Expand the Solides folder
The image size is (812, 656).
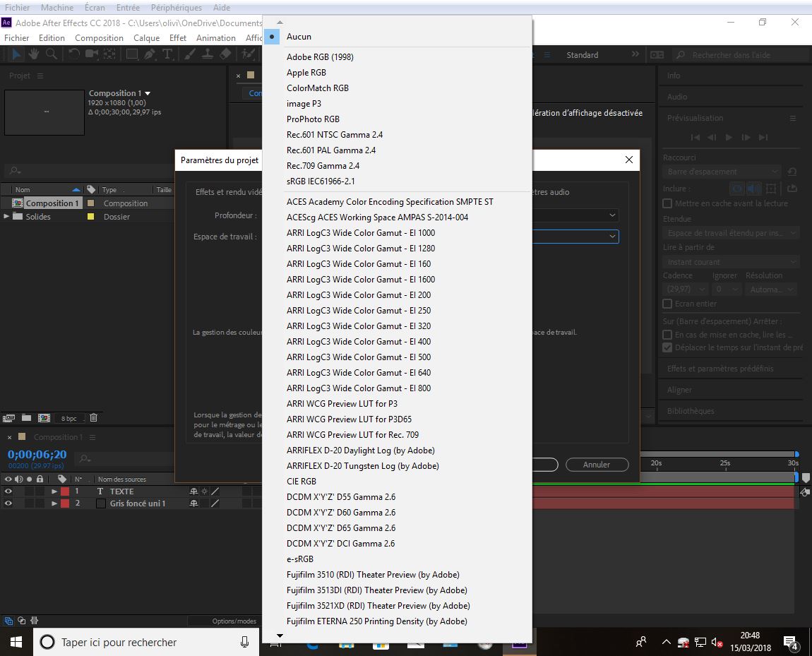point(6,216)
